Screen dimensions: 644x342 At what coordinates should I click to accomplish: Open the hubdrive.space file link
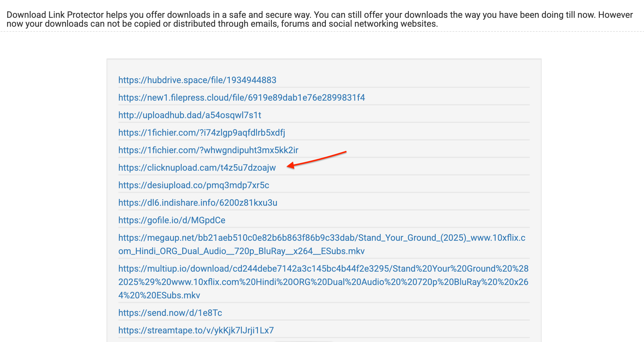click(197, 80)
